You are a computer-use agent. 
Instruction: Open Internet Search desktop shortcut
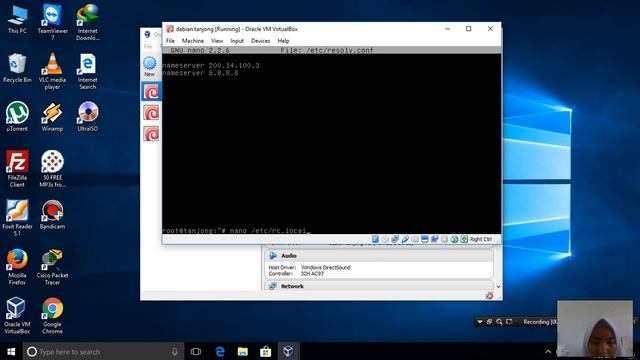click(87, 71)
